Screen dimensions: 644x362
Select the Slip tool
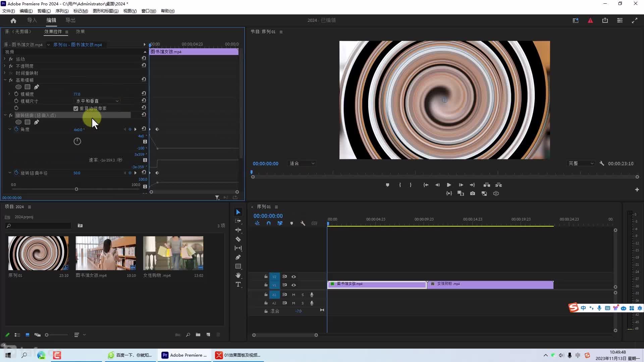point(238,248)
